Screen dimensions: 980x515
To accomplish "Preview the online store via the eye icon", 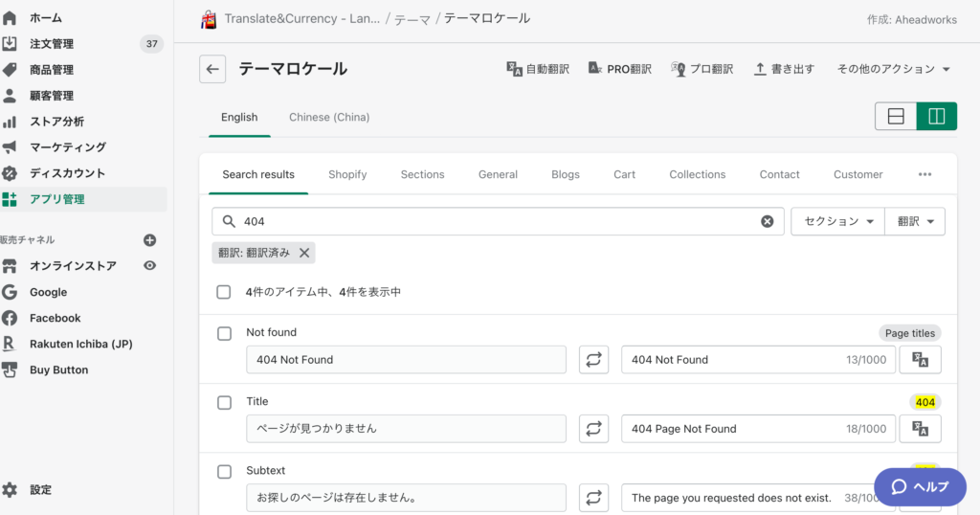I will tap(149, 266).
